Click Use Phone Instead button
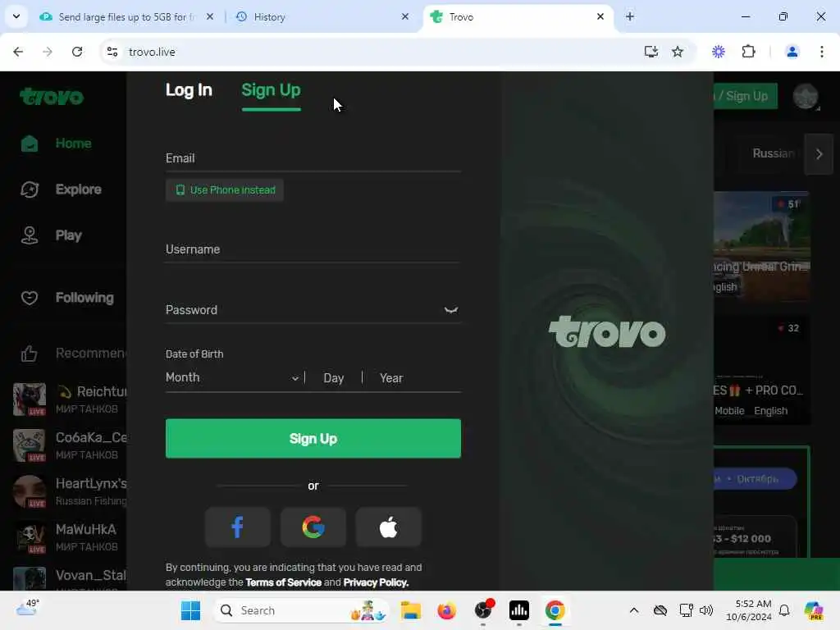This screenshot has height=630, width=840. [225, 190]
